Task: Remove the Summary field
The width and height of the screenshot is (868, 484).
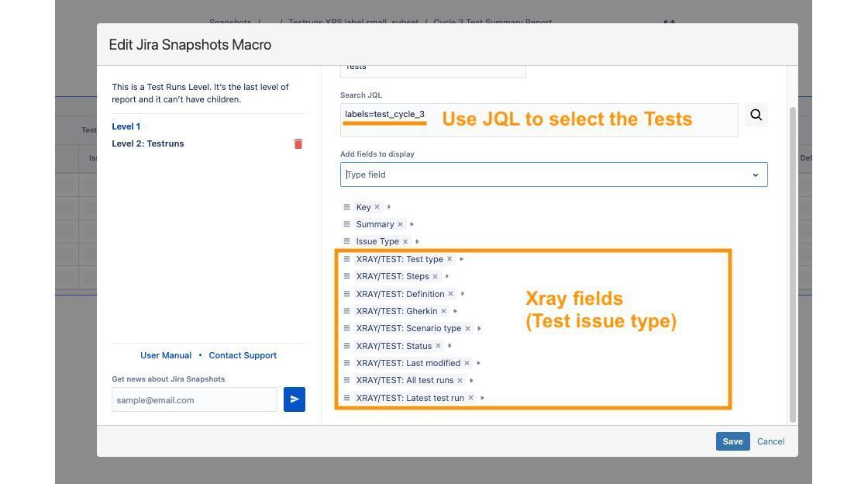Action: coord(400,224)
